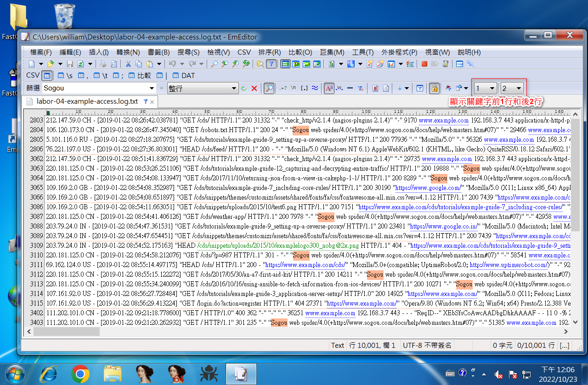Expand the Undo history dropdown arrow

point(182,64)
